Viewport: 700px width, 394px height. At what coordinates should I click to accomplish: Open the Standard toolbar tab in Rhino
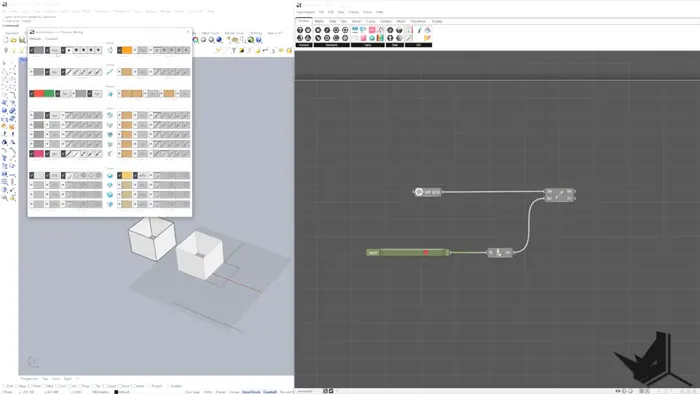point(12,33)
